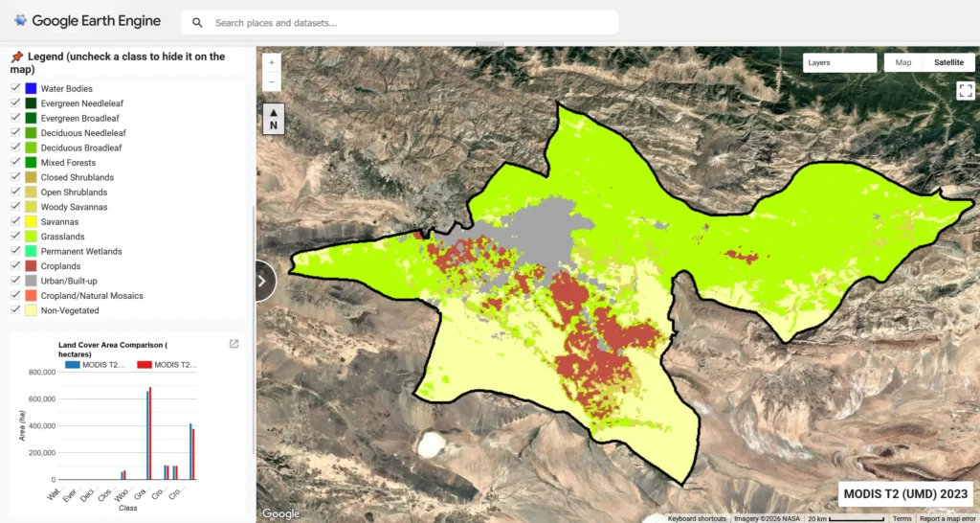
Task: Toggle Deciduous Needleleaf checkbox
Action: point(15,132)
